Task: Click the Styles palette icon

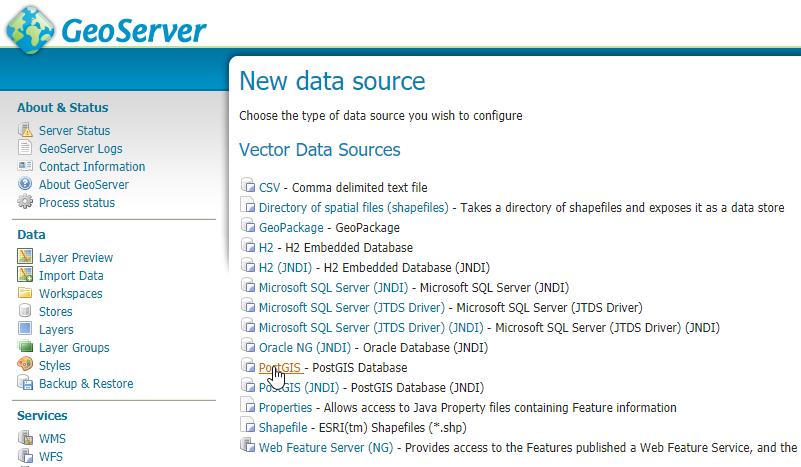Action: click(x=25, y=364)
